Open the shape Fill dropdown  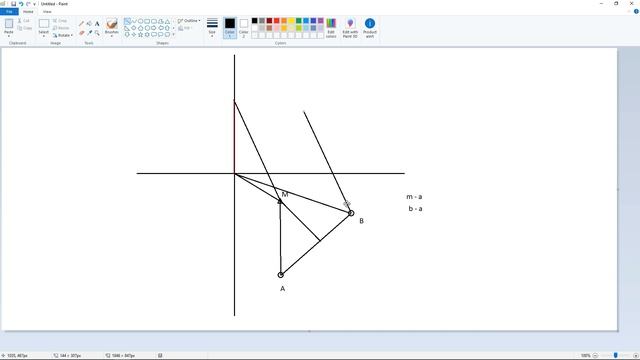[184, 28]
